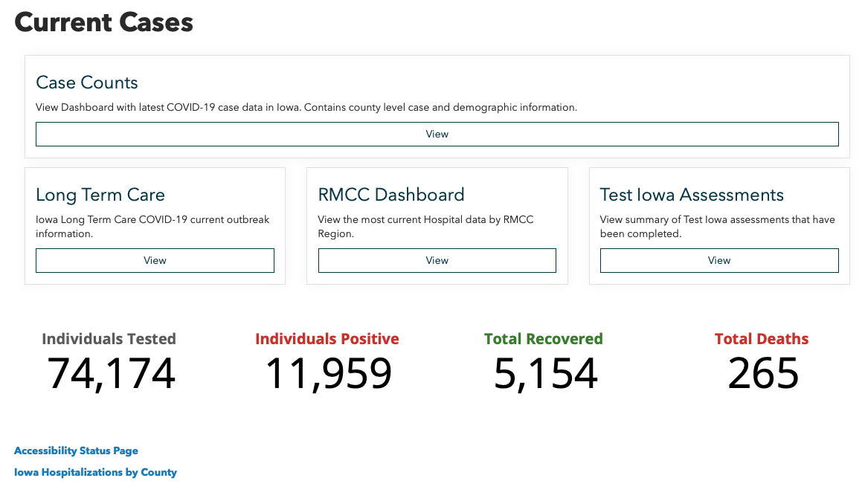Screen dimensions: 865x504
Task: Select the 265 deaths count
Action: pyautogui.click(x=763, y=373)
